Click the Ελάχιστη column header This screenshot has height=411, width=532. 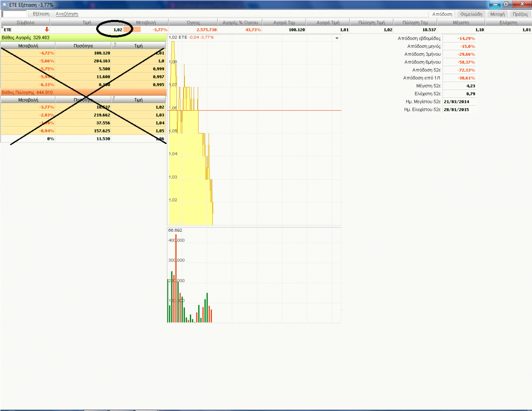[508, 22]
